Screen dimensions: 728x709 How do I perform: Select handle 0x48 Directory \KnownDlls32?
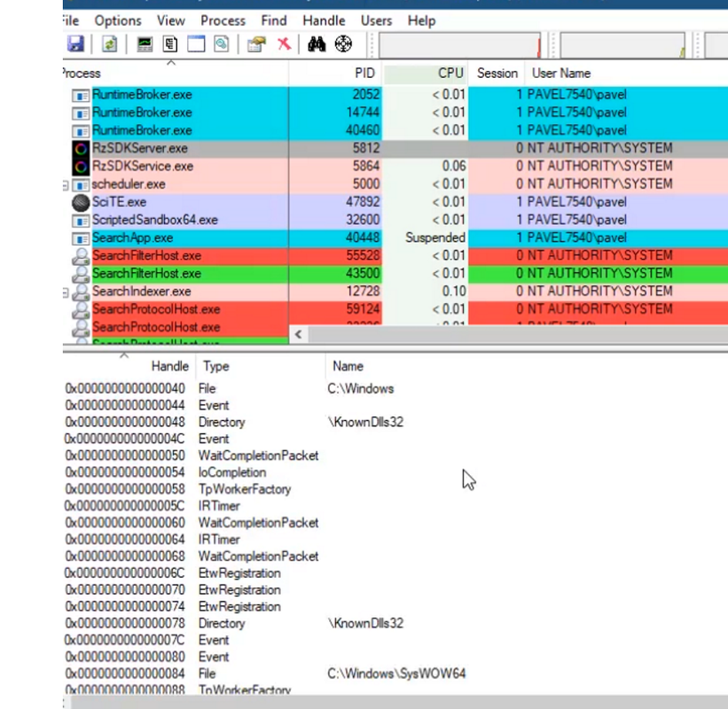[395, 422]
